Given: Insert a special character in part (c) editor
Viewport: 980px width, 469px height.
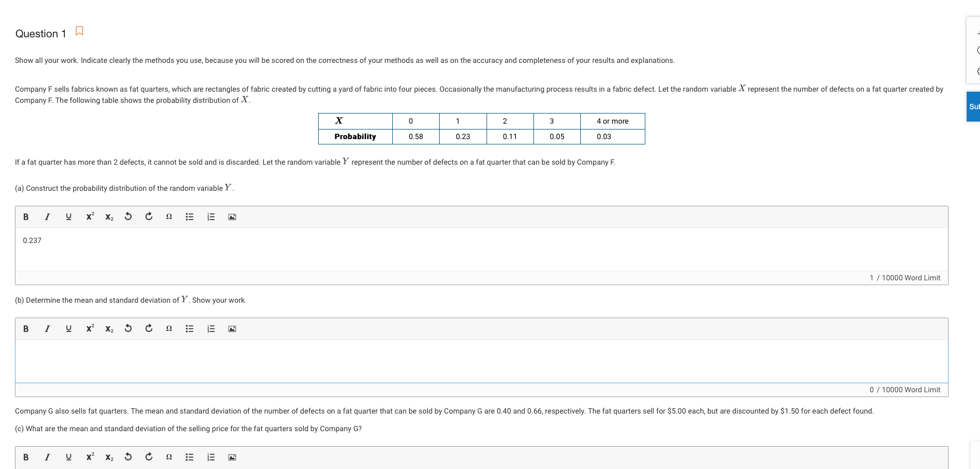Looking at the screenshot, I should (x=168, y=457).
